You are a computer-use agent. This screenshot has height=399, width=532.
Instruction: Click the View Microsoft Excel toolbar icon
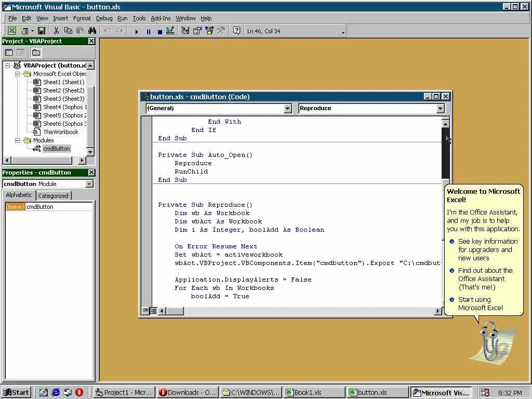click(12, 31)
